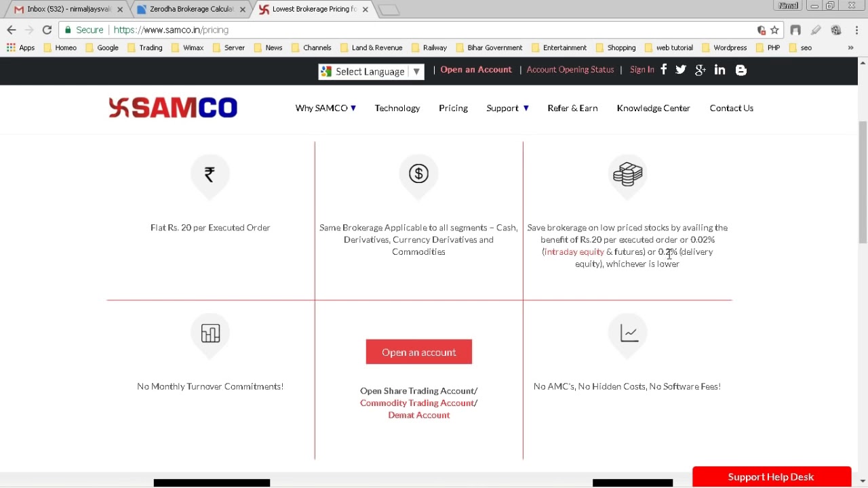Click the rupee symbol icon
This screenshot has width=868, height=488.
tap(210, 175)
